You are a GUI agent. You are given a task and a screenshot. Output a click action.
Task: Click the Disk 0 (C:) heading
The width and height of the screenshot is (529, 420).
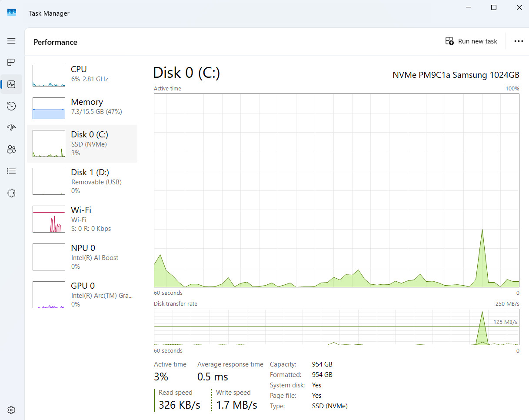coord(187,73)
